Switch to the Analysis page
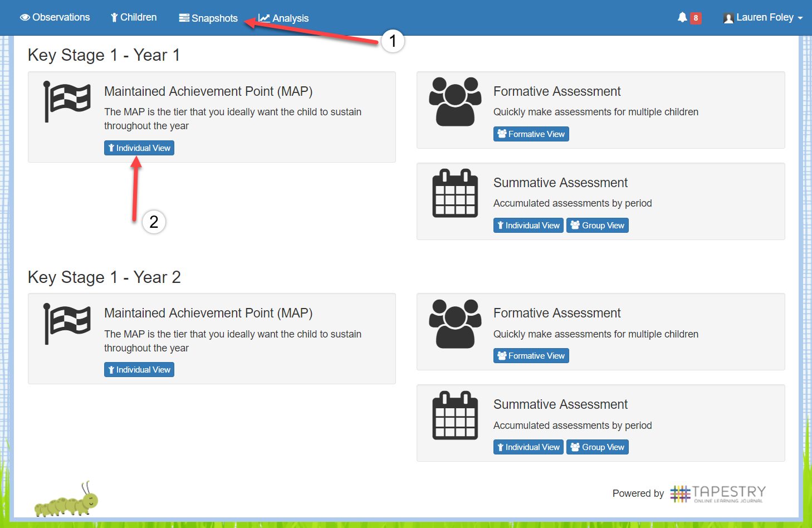This screenshot has width=812, height=528. (283, 18)
